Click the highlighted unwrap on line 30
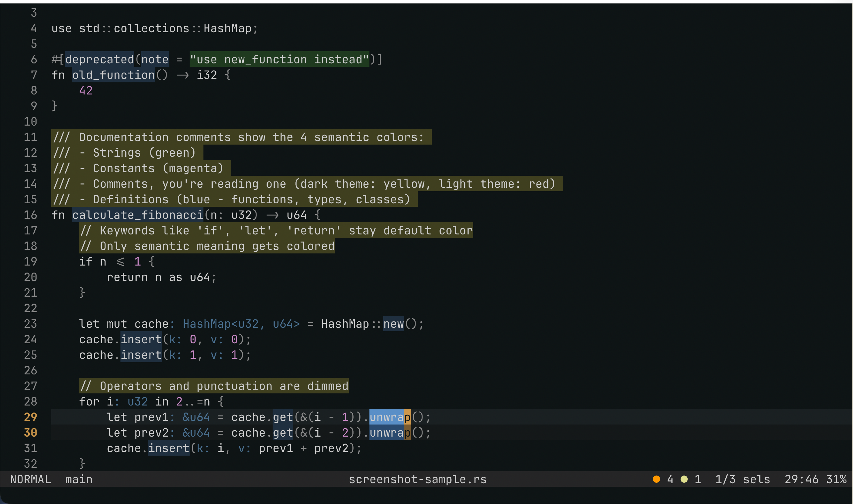 [x=390, y=433]
